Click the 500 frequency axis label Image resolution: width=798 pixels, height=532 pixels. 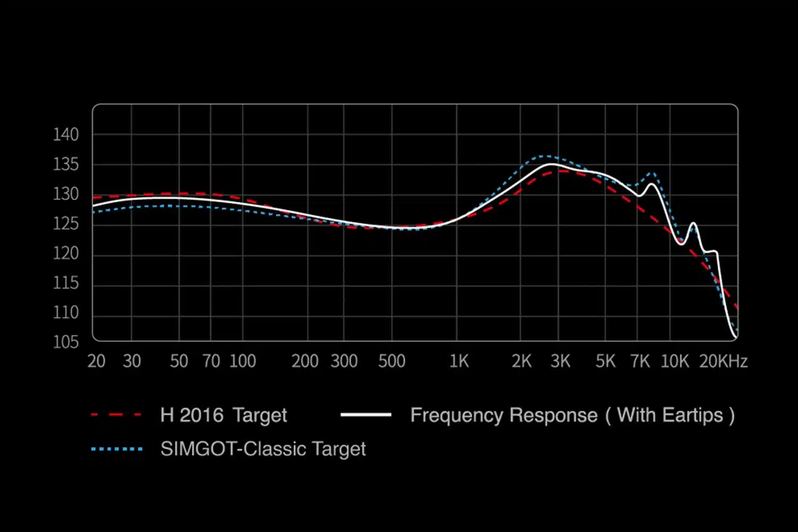(392, 361)
